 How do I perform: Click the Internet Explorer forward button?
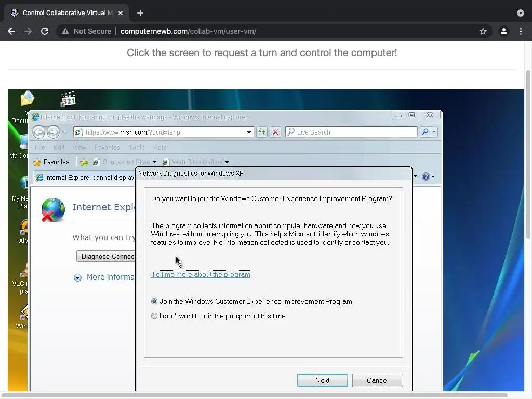(x=54, y=132)
